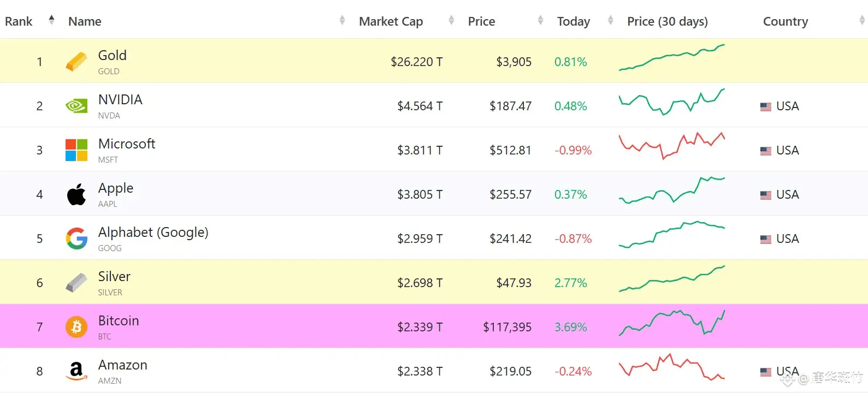
Task: Click Gold's 30-day price chart
Action: [x=671, y=58]
